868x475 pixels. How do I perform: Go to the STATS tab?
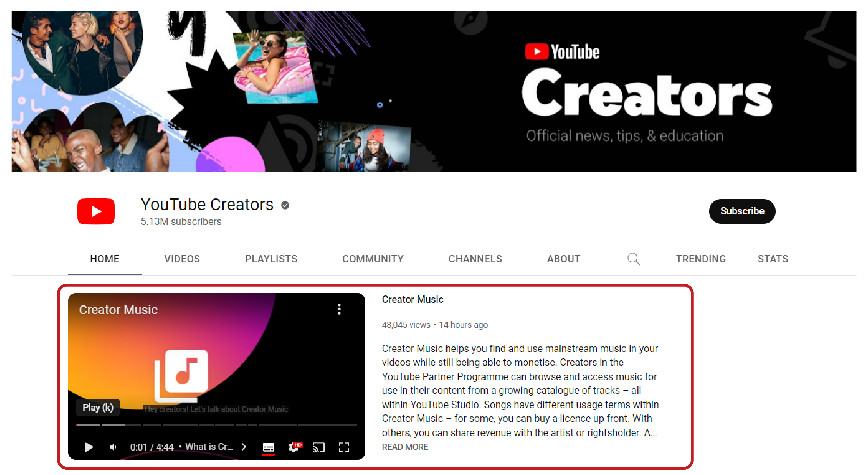point(773,259)
